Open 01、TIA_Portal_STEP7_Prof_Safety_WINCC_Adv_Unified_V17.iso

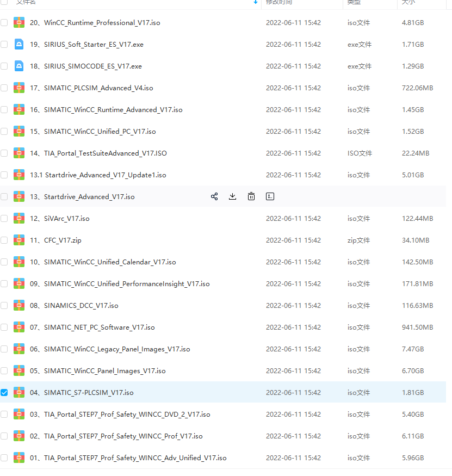click(x=128, y=458)
